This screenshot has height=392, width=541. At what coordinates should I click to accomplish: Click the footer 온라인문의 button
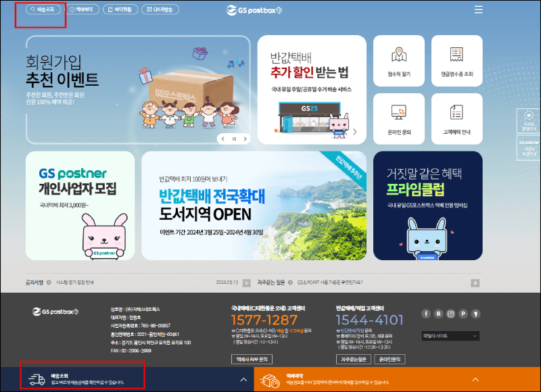[390, 360]
